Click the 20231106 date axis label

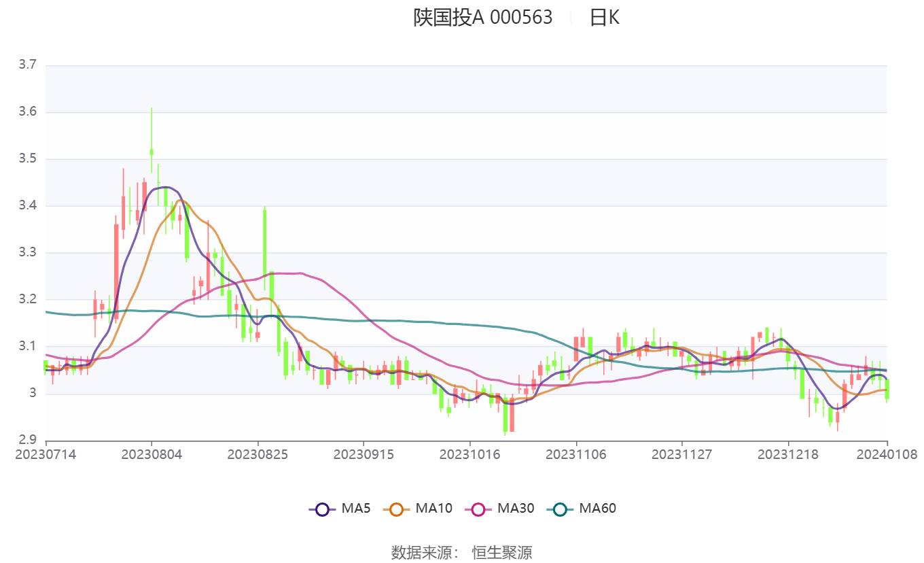pyautogui.click(x=576, y=454)
